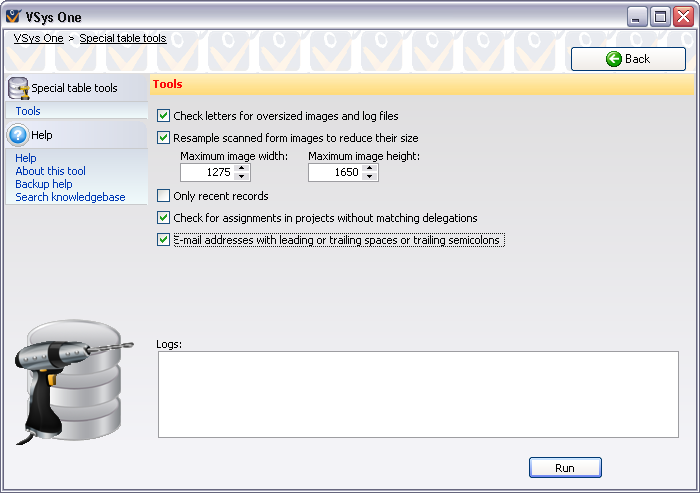Collapse the Special table tools panel header
This screenshot has height=493, width=700.
(x=76, y=88)
